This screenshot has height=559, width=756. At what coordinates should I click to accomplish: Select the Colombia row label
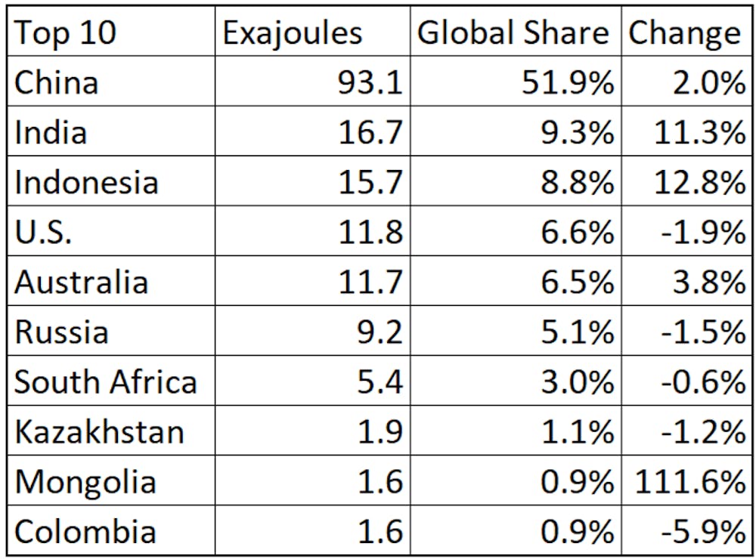point(111,530)
